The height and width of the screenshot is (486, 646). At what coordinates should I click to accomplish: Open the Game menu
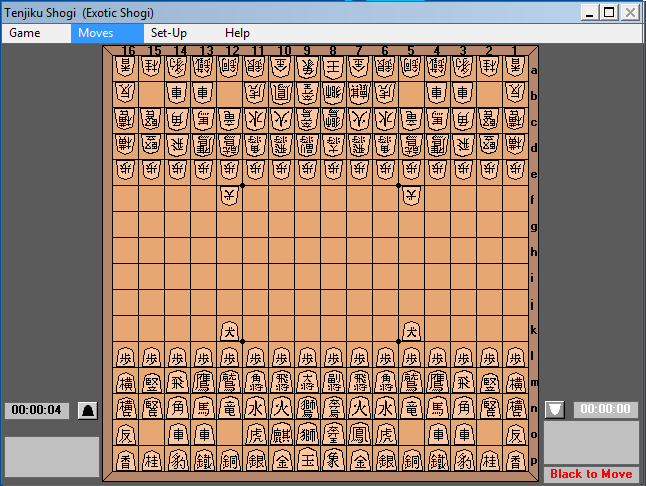click(25, 33)
